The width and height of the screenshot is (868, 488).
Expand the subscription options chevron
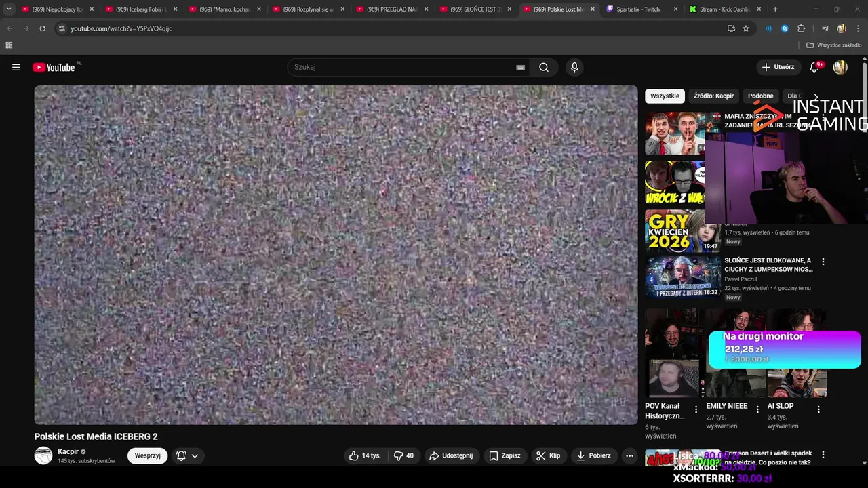195,455
